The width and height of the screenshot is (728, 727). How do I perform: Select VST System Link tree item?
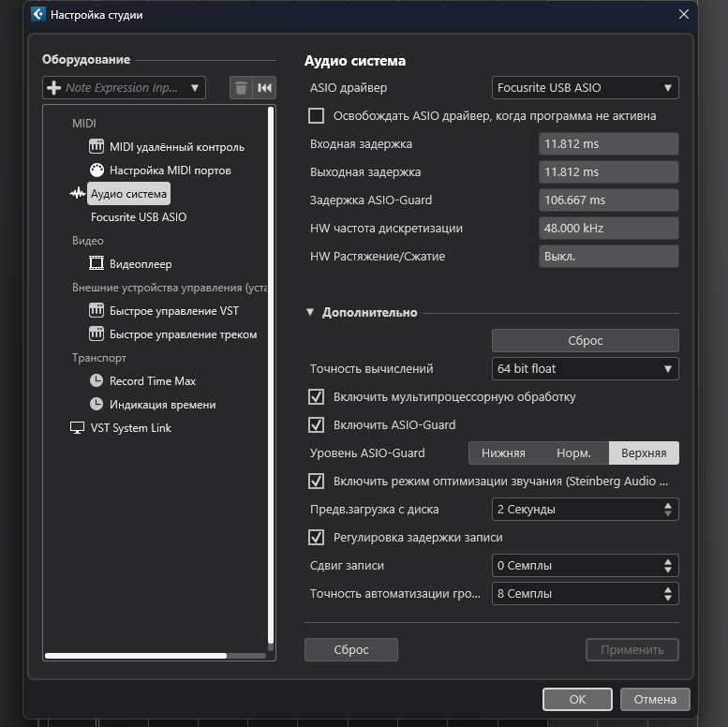click(131, 428)
